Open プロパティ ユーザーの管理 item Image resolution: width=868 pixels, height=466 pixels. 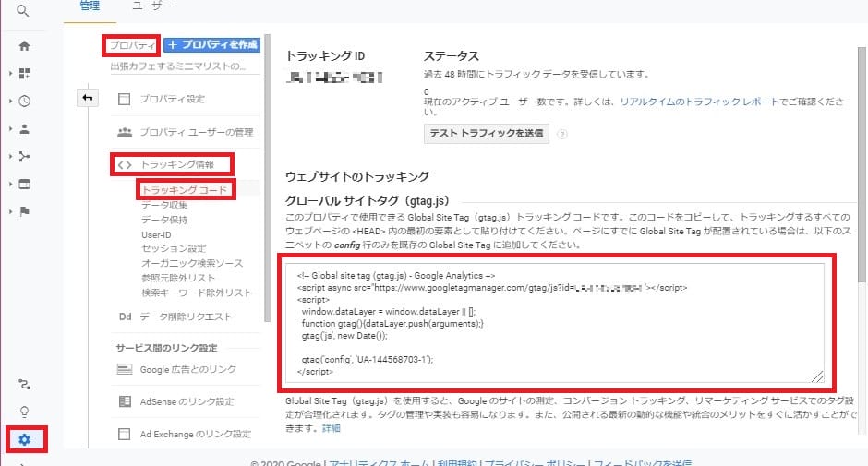pyautogui.click(x=197, y=132)
